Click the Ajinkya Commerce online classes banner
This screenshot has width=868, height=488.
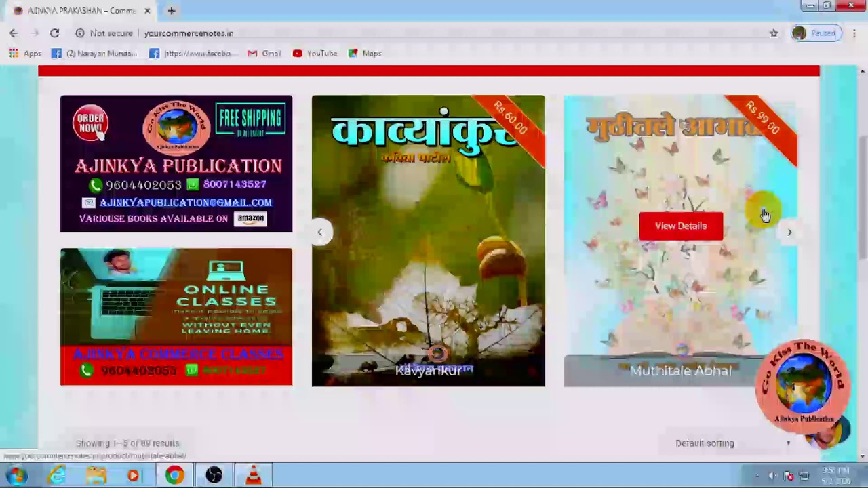point(176,317)
